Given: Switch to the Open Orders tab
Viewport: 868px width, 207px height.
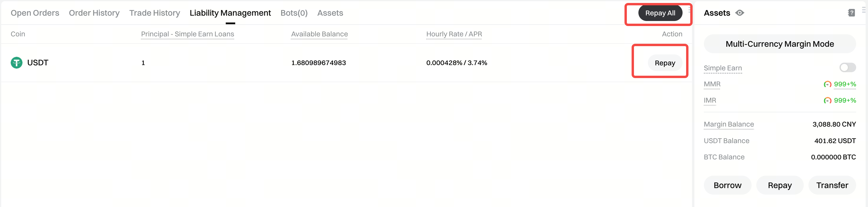Looking at the screenshot, I should click(35, 13).
